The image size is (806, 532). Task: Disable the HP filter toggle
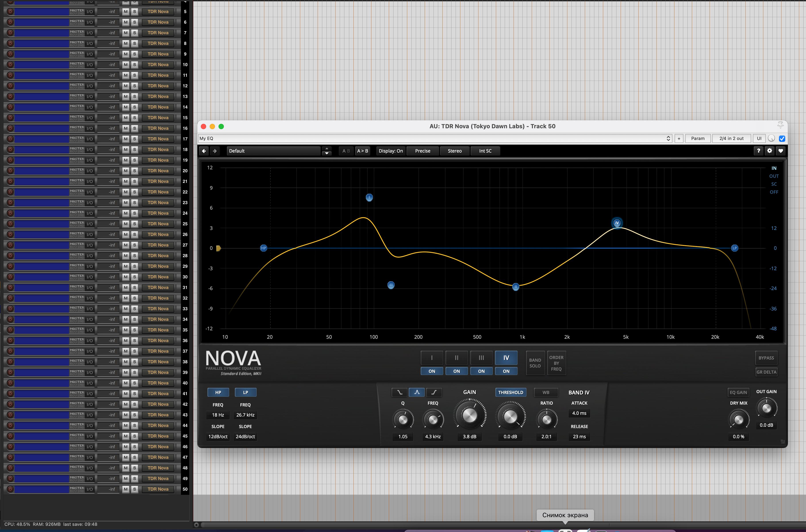tap(218, 392)
